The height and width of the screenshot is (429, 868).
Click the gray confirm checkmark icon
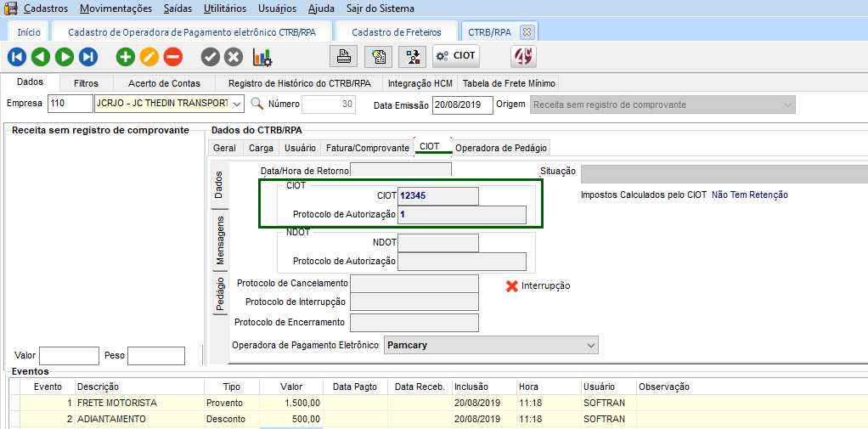point(210,57)
